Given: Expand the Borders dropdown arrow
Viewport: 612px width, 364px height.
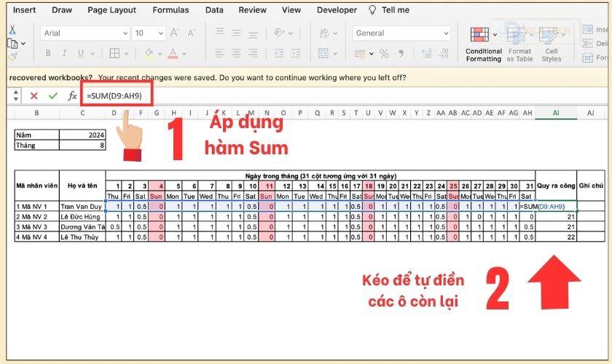Looking at the screenshot, I should point(127,53).
